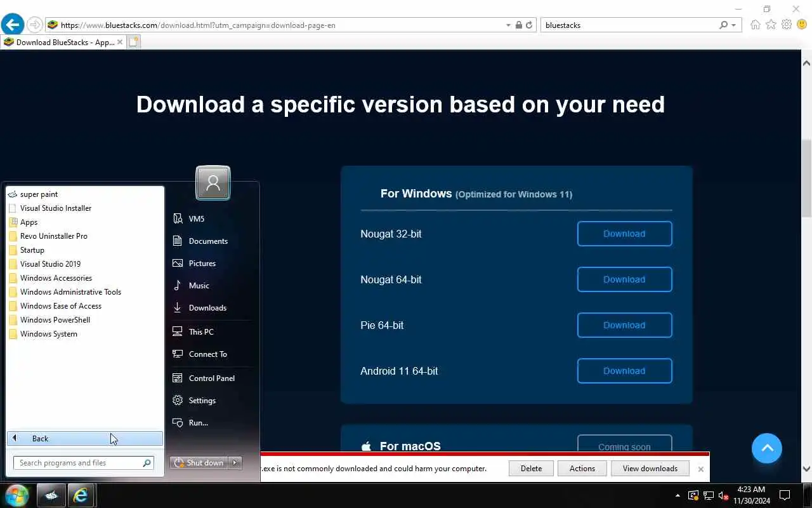
Task: Click the page vertical scrollbar thumb
Action: tap(806, 178)
